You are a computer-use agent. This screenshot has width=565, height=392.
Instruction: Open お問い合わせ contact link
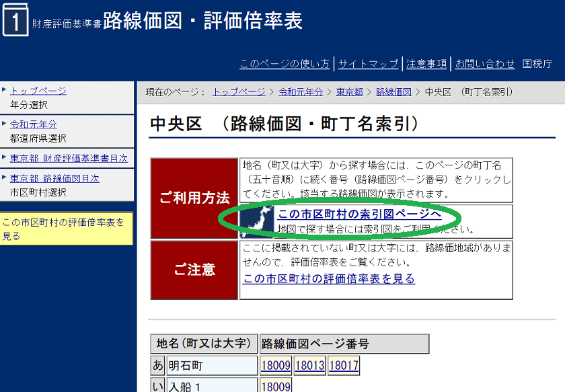point(484,64)
